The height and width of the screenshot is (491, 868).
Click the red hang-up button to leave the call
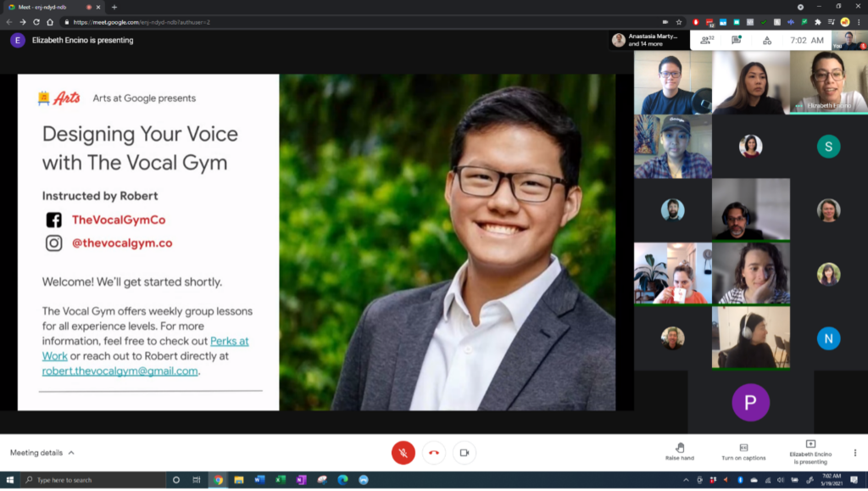point(433,453)
